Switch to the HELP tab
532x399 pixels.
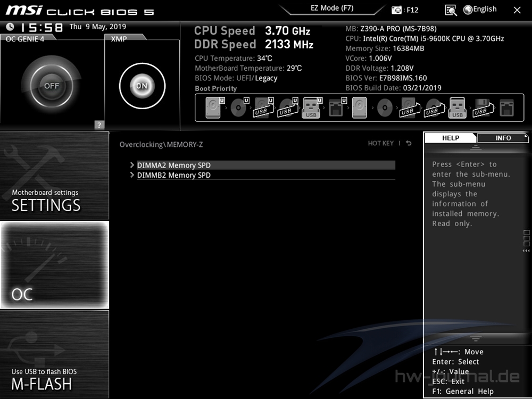(451, 138)
